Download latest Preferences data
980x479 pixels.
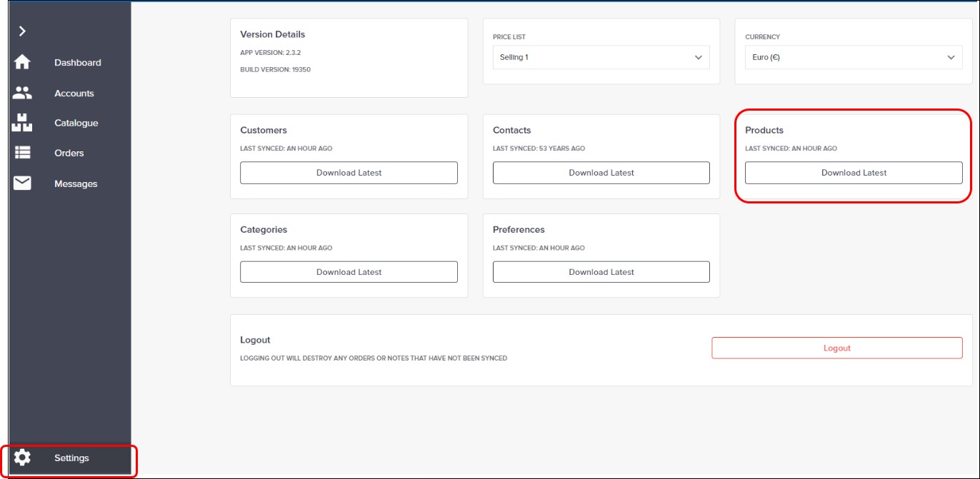tap(601, 272)
